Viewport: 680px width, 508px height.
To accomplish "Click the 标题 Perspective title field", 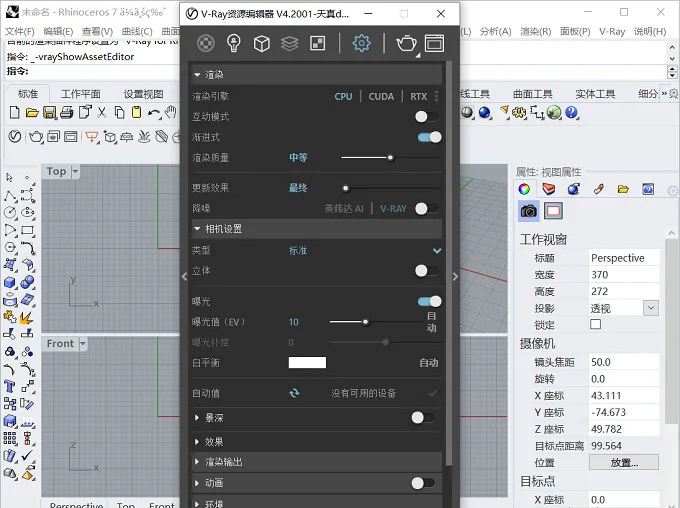I will [624, 258].
